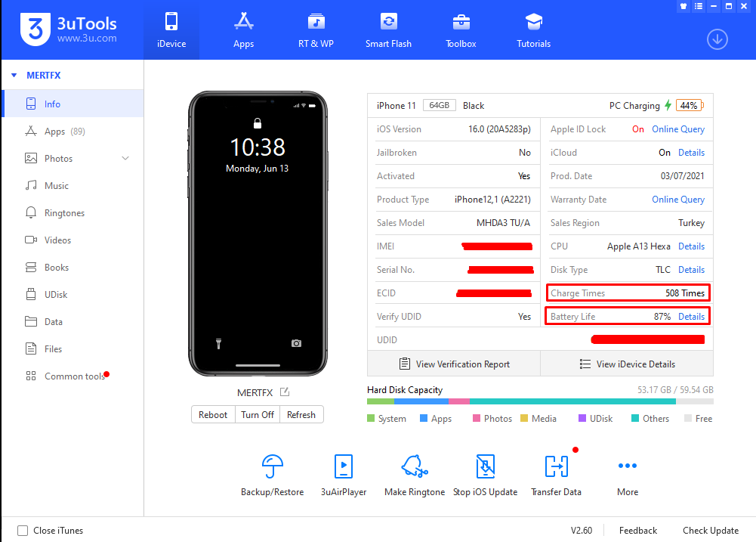Click the Apps blue legend swatch
756x542 pixels.
(424, 419)
